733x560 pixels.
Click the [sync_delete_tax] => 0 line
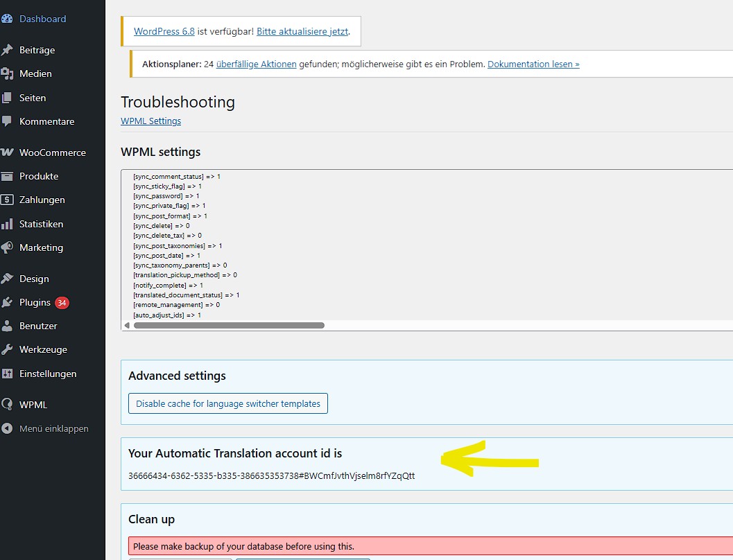click(167, 236)
